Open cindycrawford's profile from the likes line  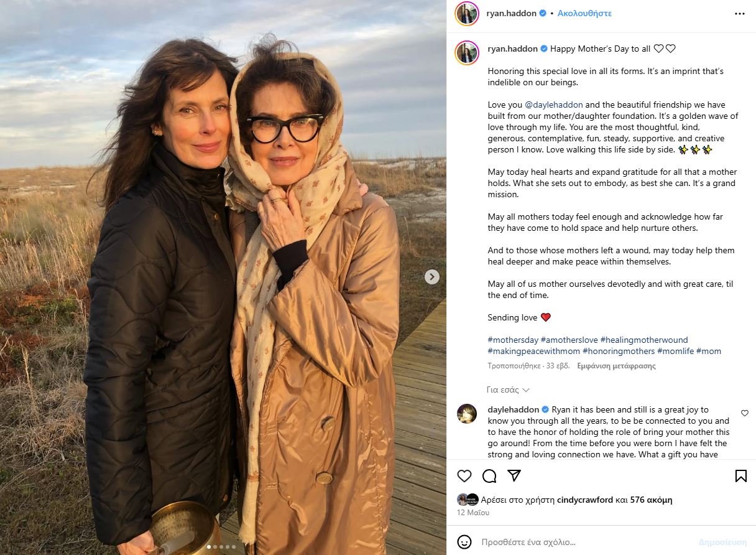[x=585, y=500]
